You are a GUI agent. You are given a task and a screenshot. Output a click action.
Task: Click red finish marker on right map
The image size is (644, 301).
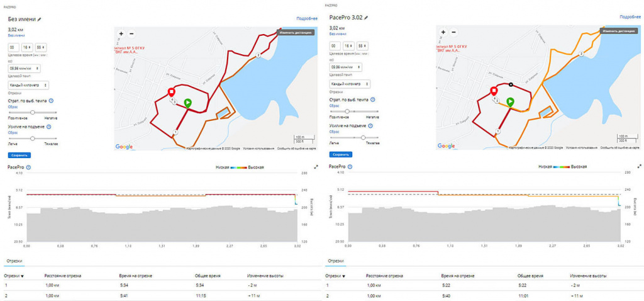494,91
